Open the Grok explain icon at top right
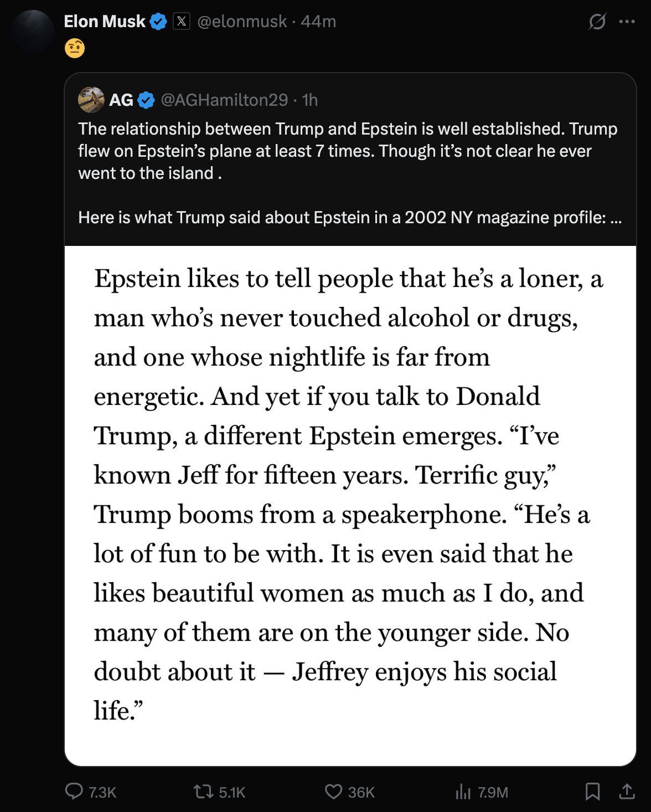The width and height of the screenshot is (651, 812). coord(597,22)
